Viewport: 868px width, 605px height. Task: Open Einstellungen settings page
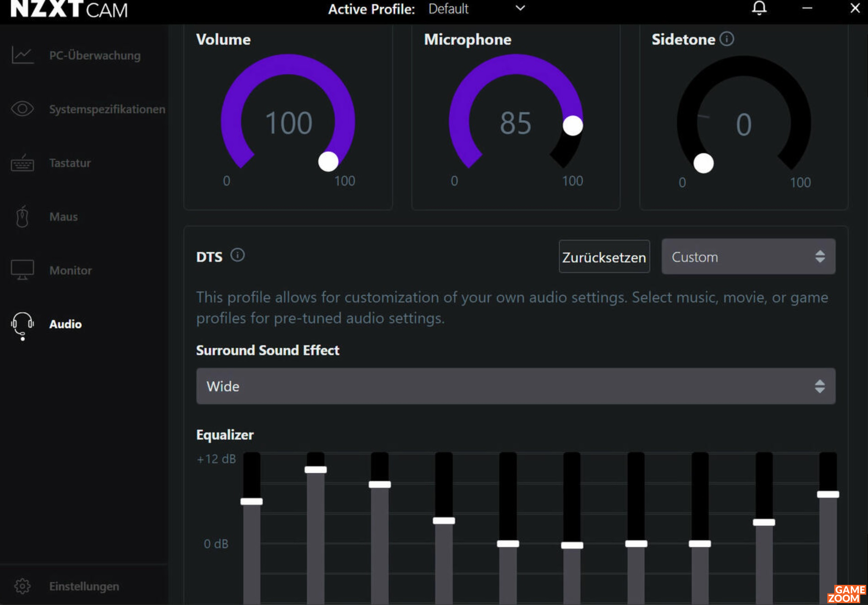click(84, 586)
